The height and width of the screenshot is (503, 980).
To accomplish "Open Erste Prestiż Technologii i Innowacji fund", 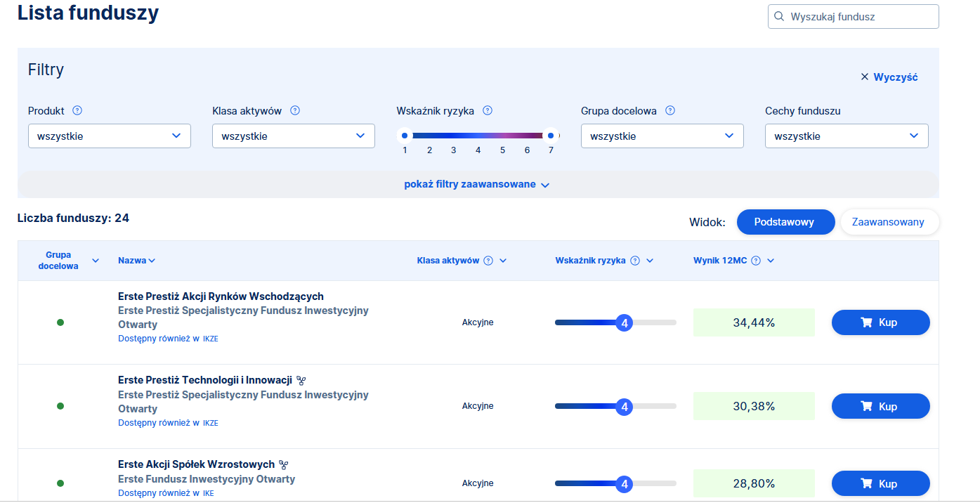I will [x=205, y=381].
